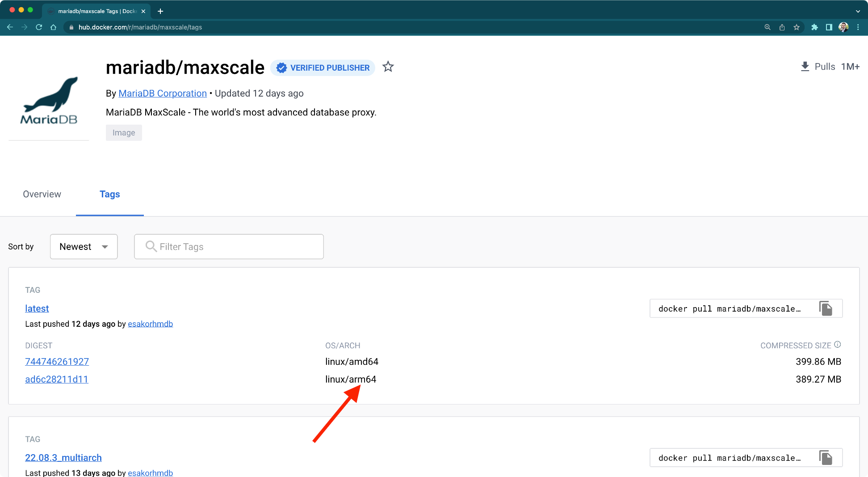868x477 pixels.
Task: Select the 389.27 MB size value
Action: tap(818, 379)
